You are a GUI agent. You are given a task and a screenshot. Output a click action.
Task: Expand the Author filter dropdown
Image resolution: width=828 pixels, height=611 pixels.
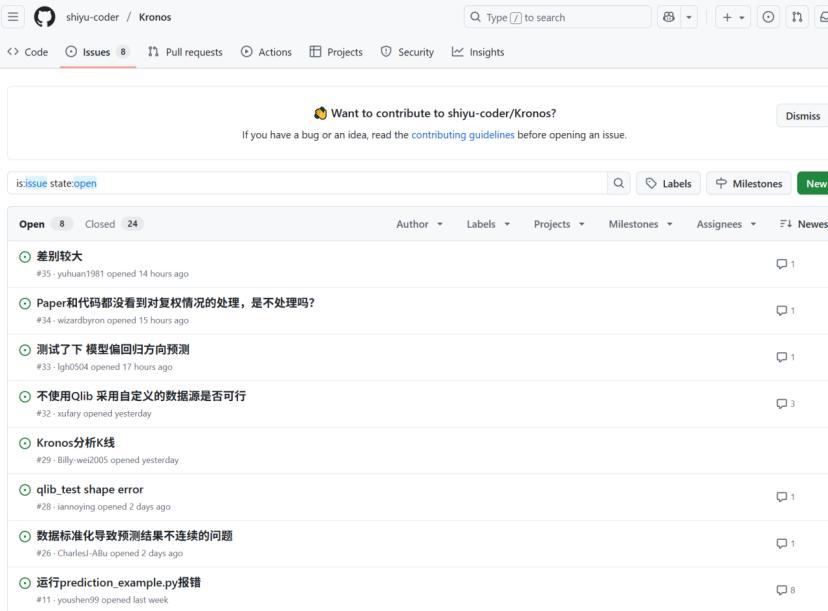click(x=419, y=224)
